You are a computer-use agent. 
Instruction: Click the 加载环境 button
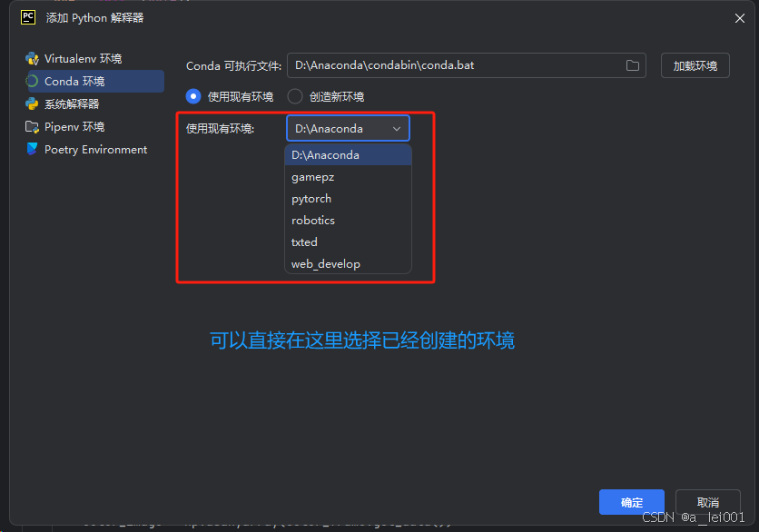click(695, 65)
